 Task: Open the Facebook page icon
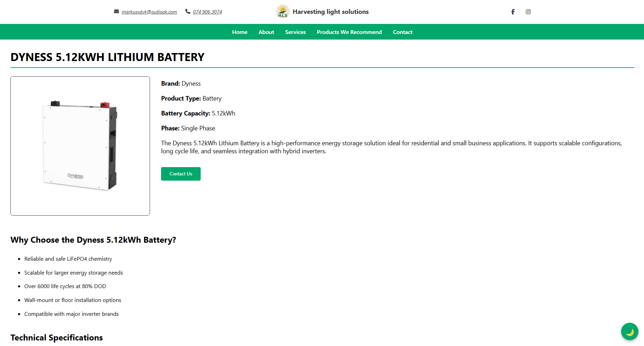[x=513, y=12]
